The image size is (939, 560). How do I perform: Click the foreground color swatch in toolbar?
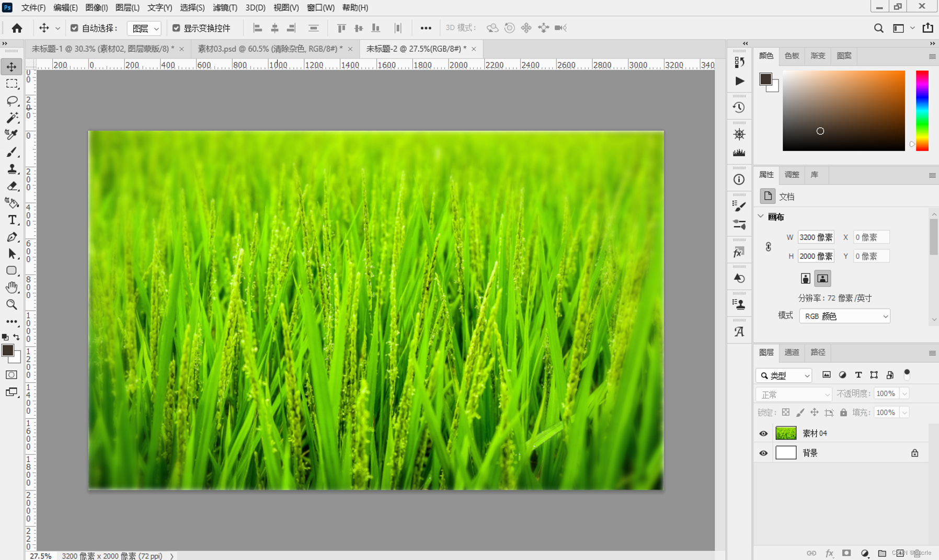pyautogui.click(x=7, y=350)
